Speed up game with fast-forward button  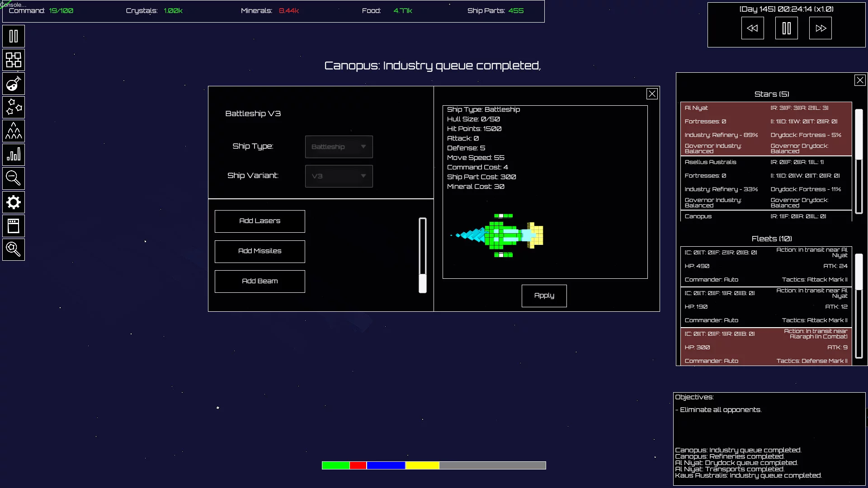pyautogui.click(x=820, y=28)
